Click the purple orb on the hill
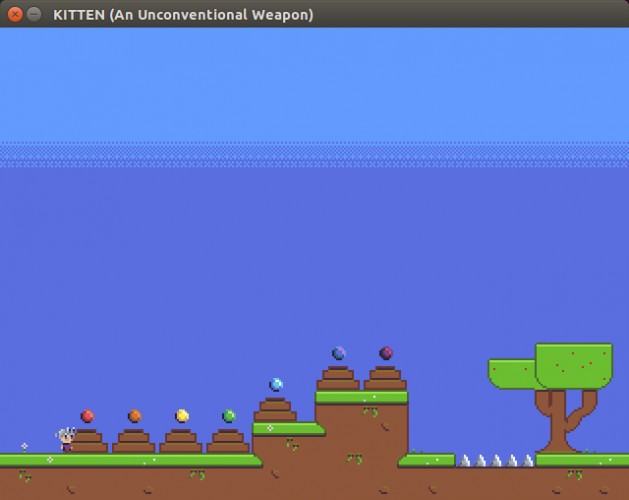629x500 pixels. [x=386, y=353]
